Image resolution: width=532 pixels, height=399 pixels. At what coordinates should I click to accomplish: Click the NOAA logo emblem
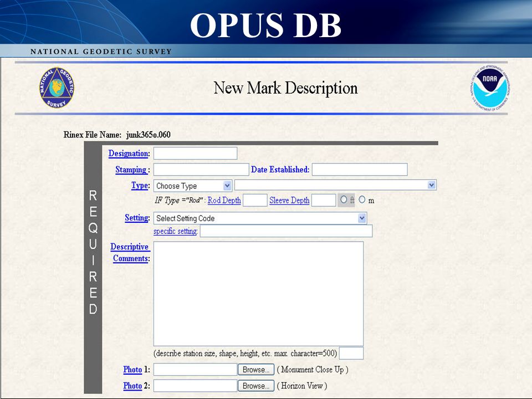[x=490, y=89]
